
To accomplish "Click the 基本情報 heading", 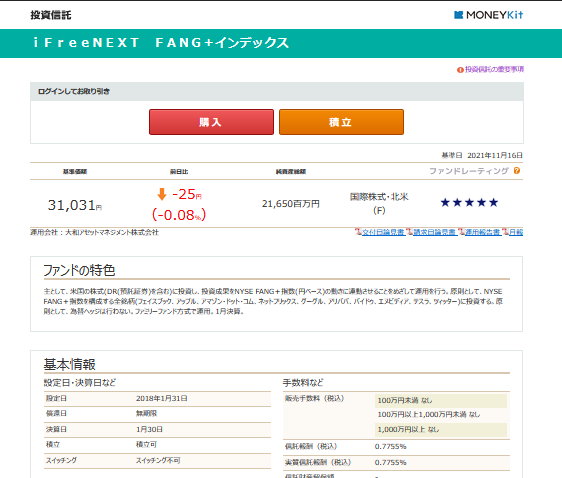I will coord(70,364).
